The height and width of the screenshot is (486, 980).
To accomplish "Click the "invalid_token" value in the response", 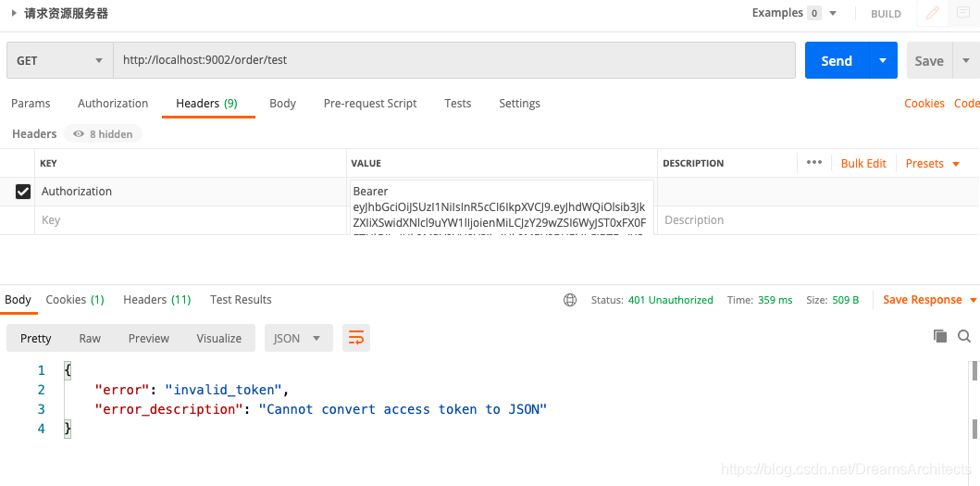I will click(224, 390).
